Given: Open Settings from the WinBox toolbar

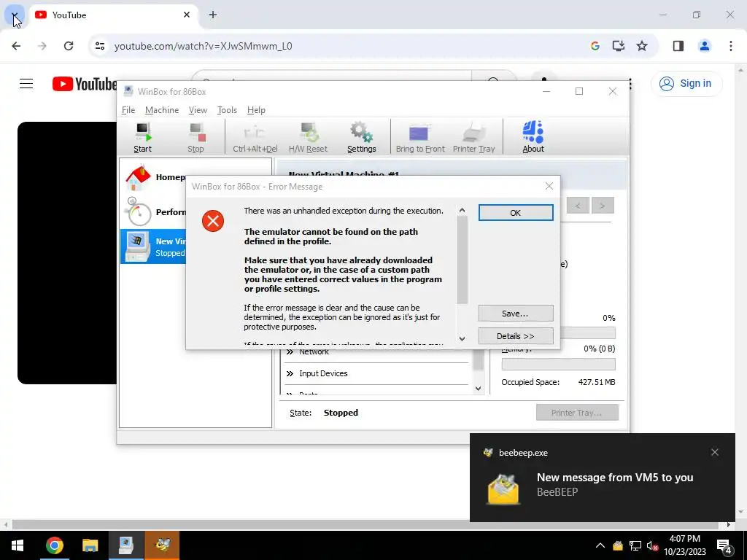Looking at the screenshot, I should pos(362,138).
